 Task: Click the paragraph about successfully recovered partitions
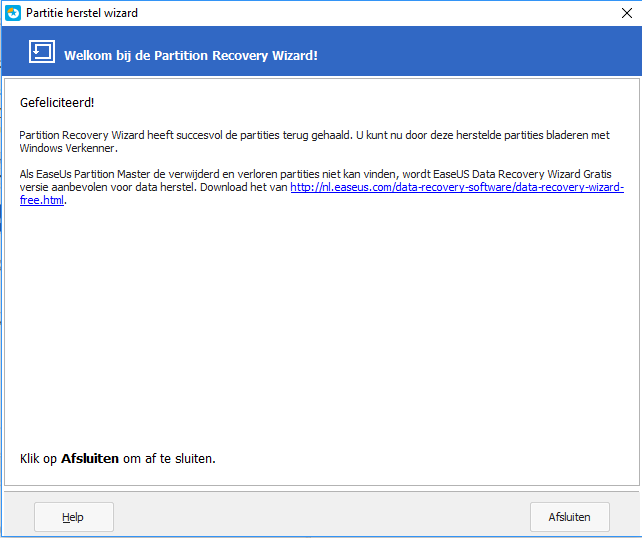pos(300,134)
